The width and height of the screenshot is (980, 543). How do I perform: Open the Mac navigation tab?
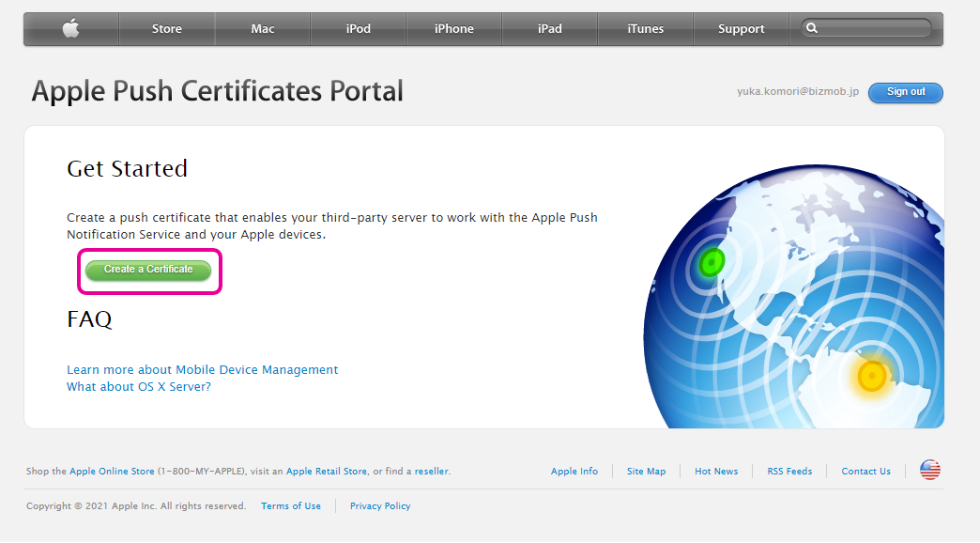pos(263,29)
